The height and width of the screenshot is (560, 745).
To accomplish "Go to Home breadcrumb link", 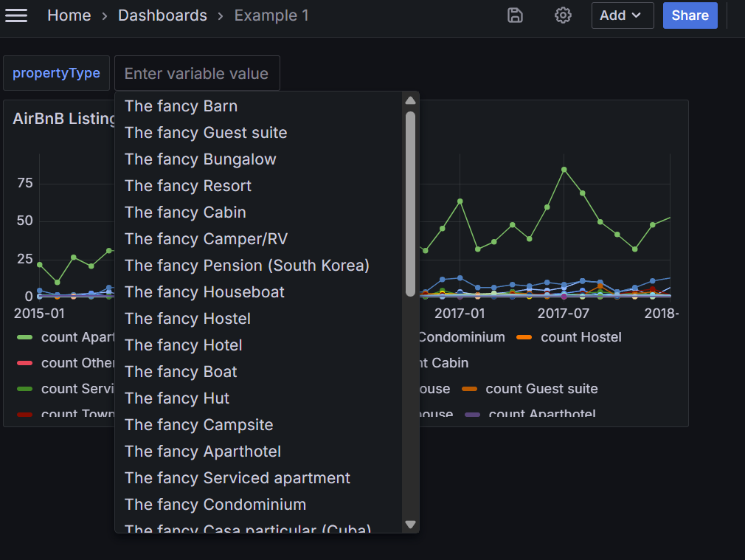I will tap(69, 15).
